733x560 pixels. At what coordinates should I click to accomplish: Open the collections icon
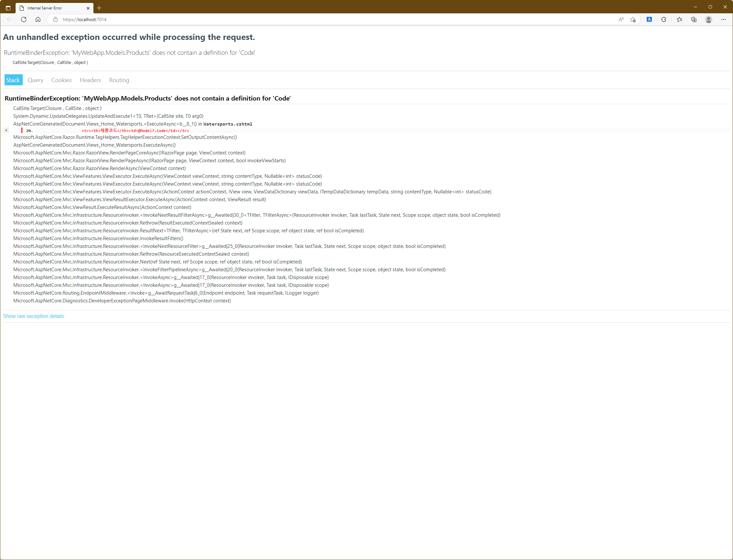point(694,19)
